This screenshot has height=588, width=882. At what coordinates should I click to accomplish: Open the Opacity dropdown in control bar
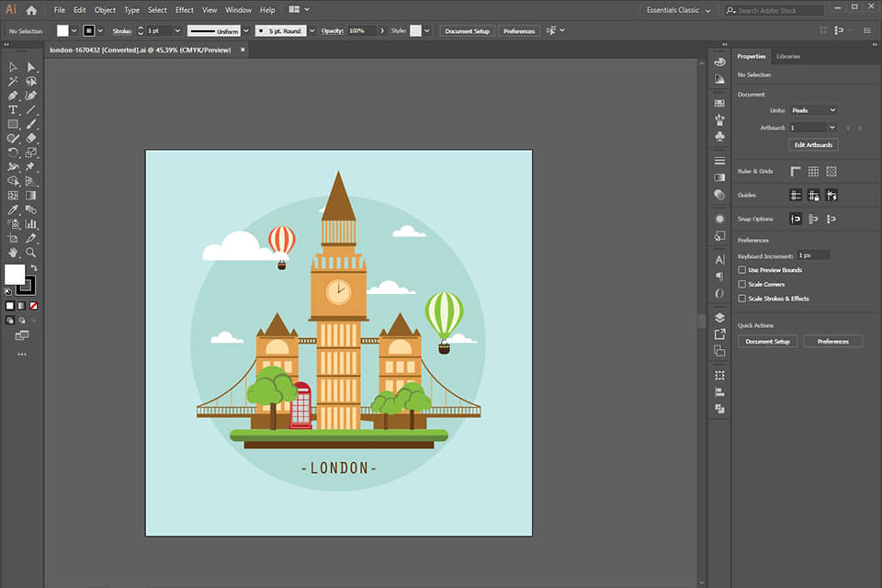point(384,30)
